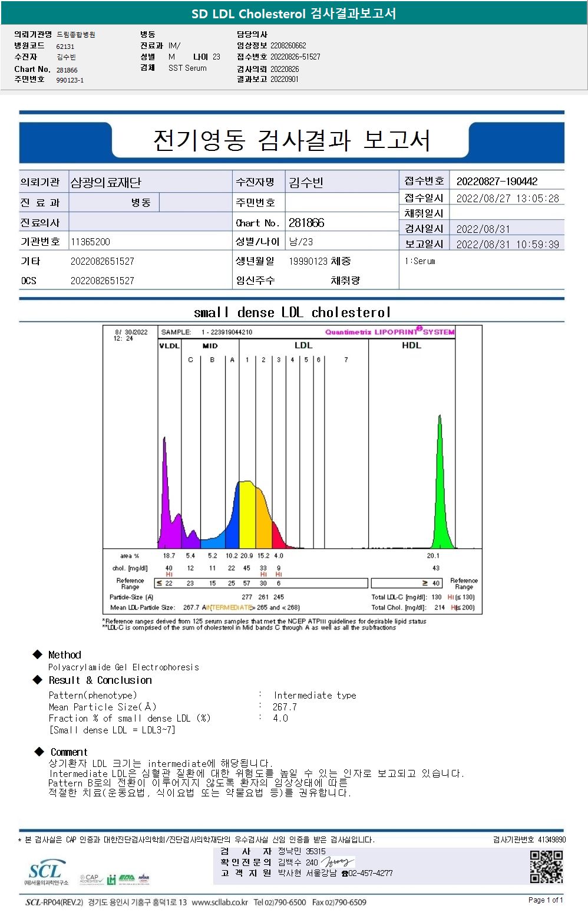Click the 수진자명 field showing 김수빈
This screenshot has height=922, width=588.
342,182
